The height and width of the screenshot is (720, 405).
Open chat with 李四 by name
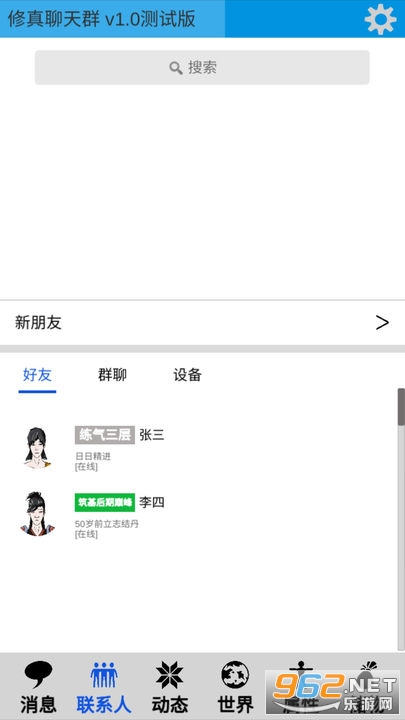click(x=152, y=502)
